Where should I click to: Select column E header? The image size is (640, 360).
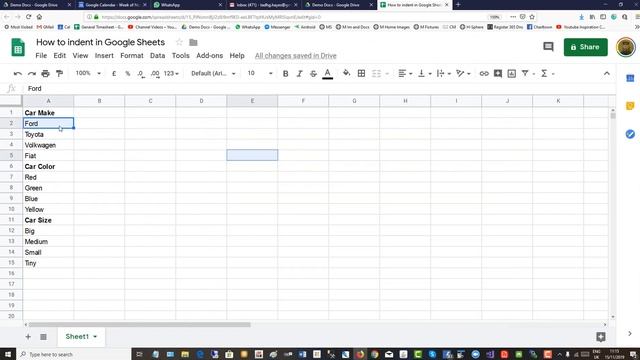[x=252, y=101]
